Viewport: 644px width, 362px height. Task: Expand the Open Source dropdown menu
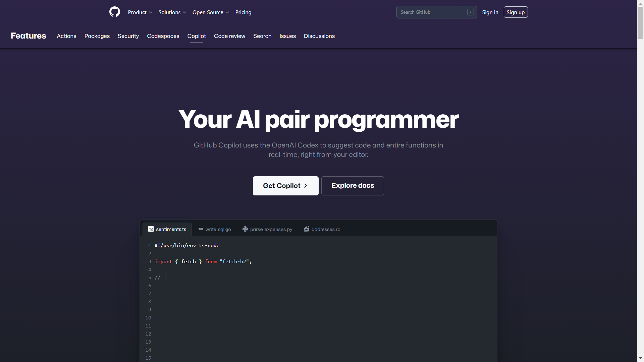211,12
